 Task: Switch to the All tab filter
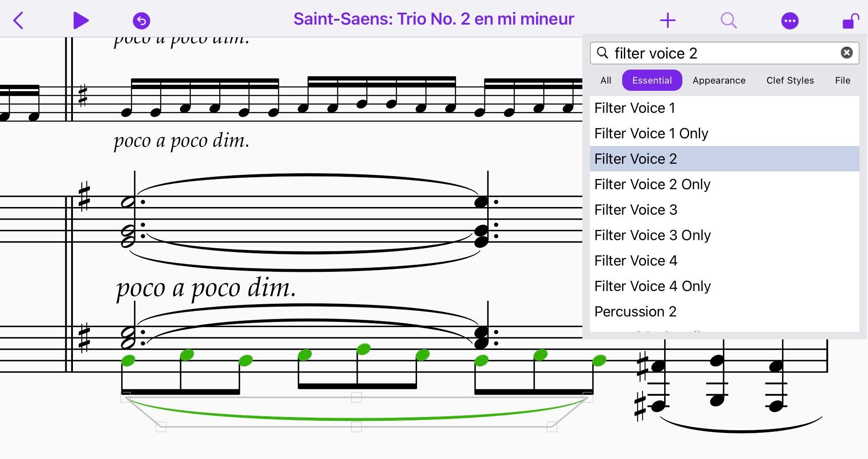[606, 81]
